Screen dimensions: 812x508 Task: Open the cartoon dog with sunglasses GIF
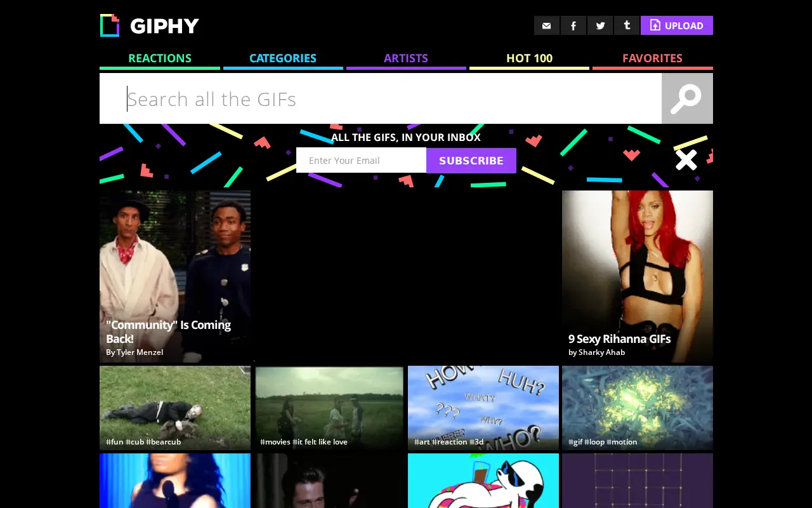click(483, 481)
